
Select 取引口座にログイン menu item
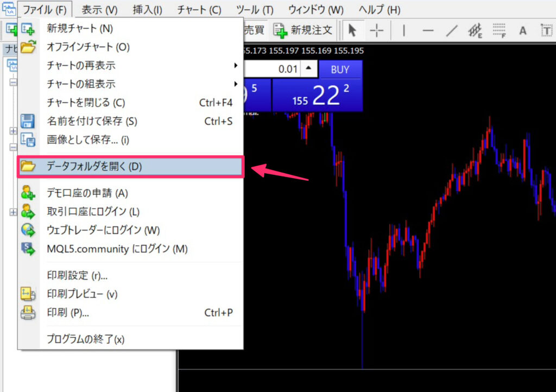93,211
